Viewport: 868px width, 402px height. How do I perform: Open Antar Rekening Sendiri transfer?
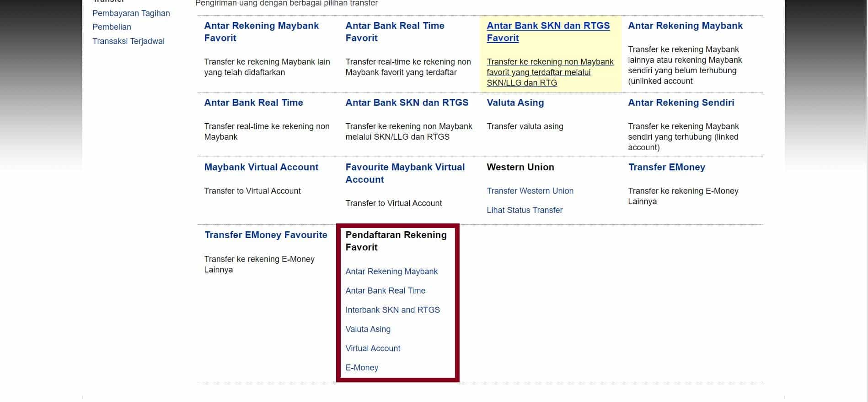(680, 103)
